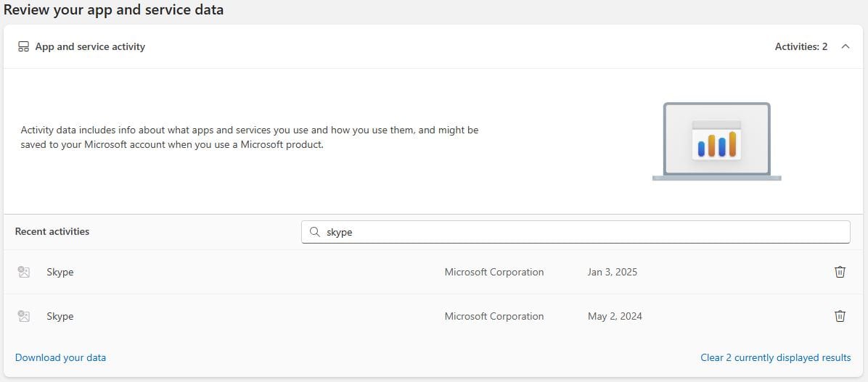
Task: Click the Activities: 2 counter
Action: pyautogui.click(x=801, y=46)
